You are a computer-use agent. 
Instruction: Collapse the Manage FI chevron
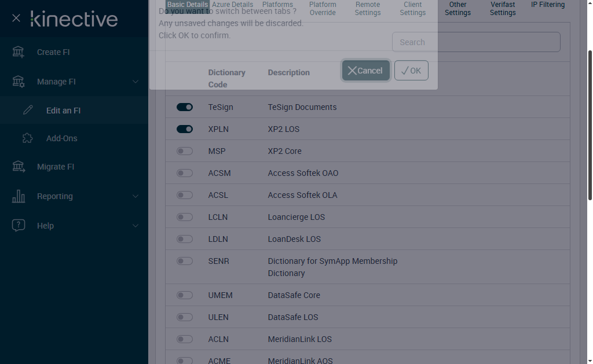tap(135, 82)
